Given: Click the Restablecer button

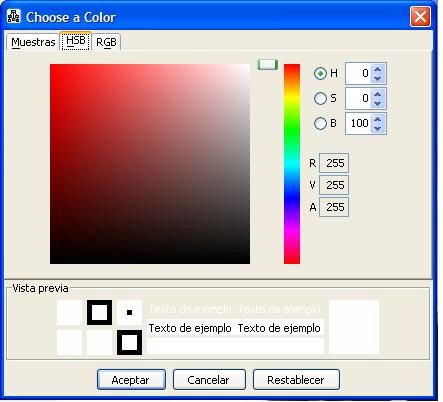Looking at the screenshot, I should pyautogui.click(x=296, y=380).
